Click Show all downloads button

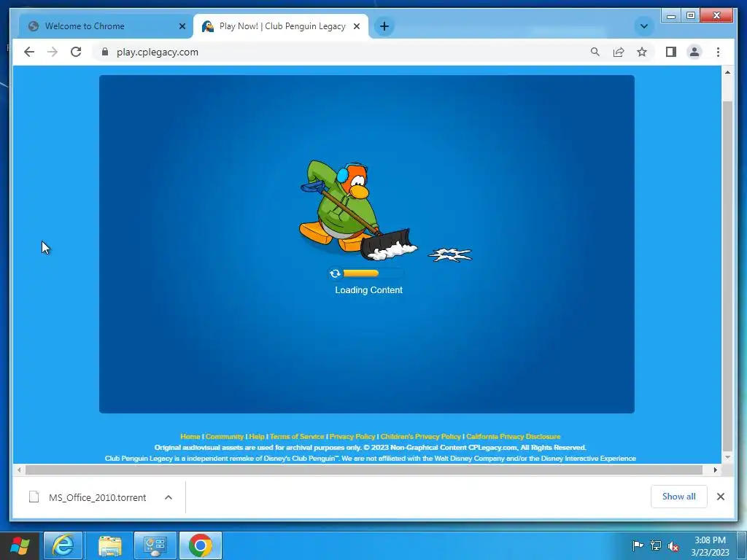(x=679, y=497)
